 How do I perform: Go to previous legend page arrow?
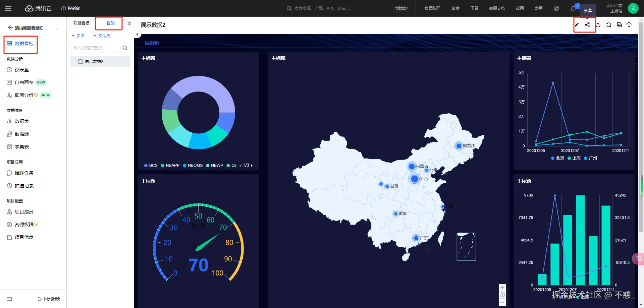(240, 166)
